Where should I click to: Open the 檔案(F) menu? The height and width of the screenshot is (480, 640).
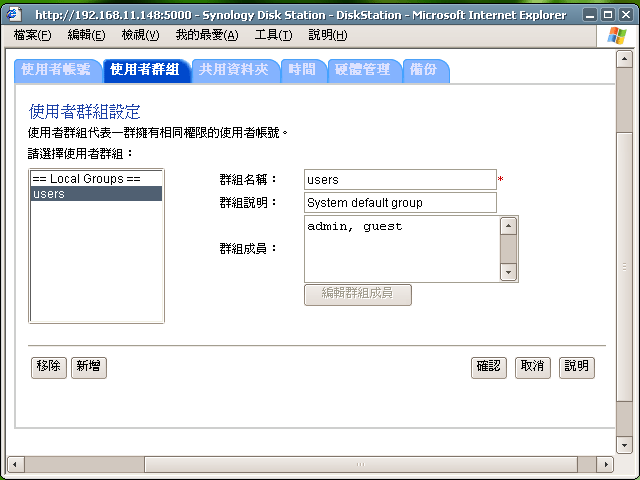point(32,35)
